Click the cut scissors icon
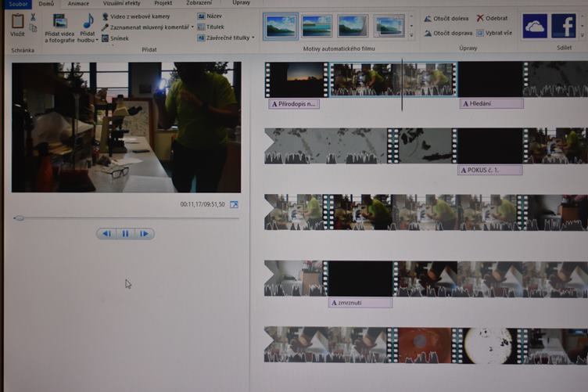This screenshot has width=588, height=392. (33, 17)
